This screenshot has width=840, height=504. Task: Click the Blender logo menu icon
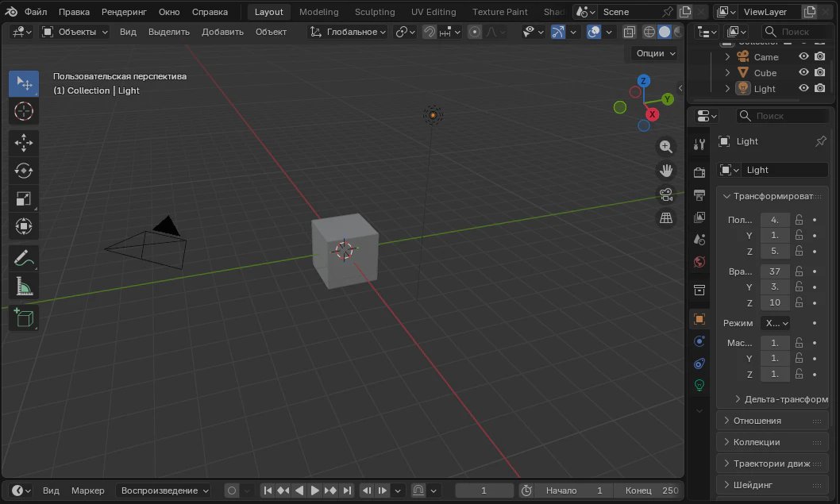point(11,11)
